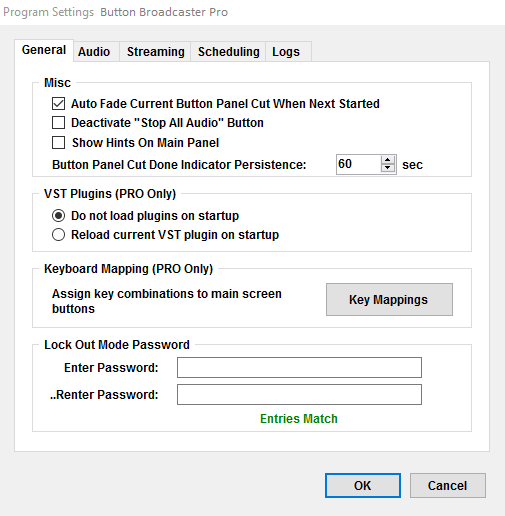505x516 pixels.
Task: Check Show Hints On Main Panel
Action: (x=59, y=143)
